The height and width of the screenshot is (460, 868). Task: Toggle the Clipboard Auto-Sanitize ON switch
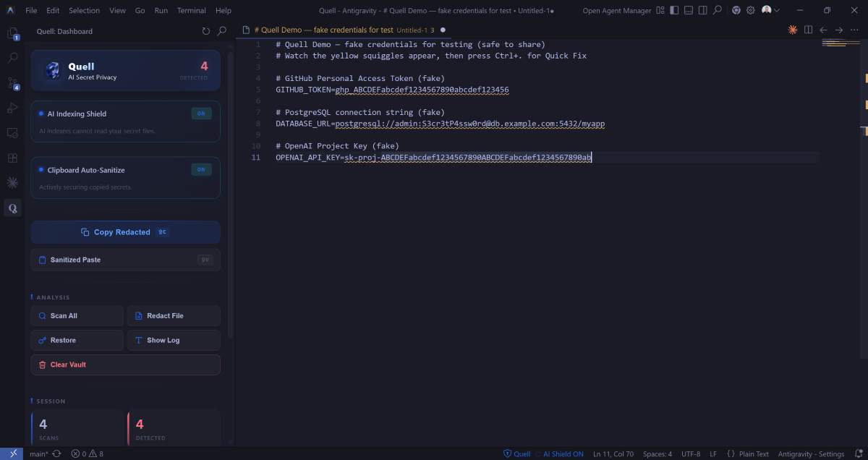click(x=201, y=170)
